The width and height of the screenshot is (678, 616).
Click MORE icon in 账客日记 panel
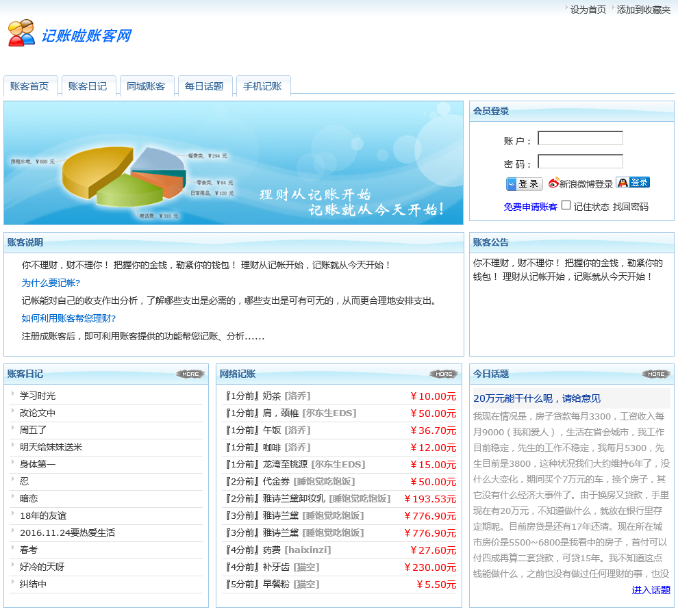point(190,374)
